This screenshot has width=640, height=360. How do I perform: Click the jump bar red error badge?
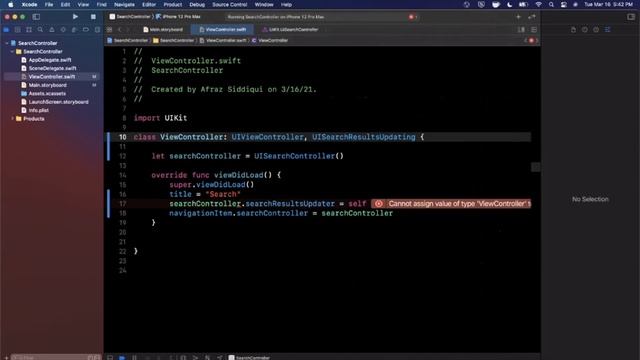pos(531,40)
